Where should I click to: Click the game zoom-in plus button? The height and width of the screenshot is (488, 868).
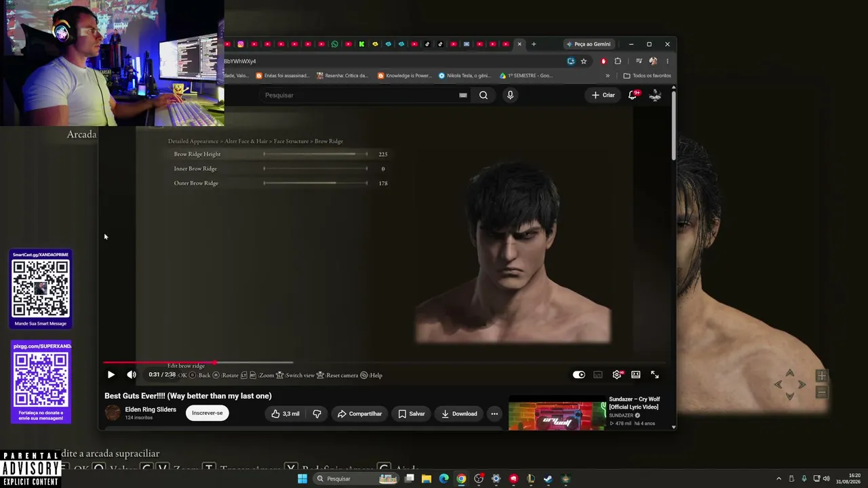coord(821,376)
